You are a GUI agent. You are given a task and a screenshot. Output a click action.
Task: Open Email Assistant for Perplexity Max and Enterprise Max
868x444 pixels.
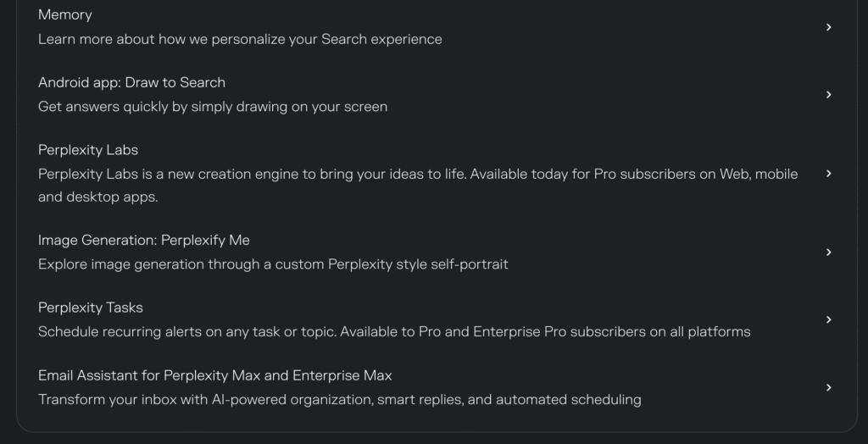215,375
